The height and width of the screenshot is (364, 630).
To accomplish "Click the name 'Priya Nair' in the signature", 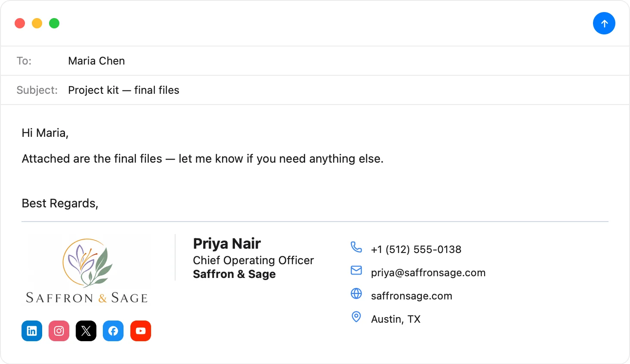I will pos(227,244).
